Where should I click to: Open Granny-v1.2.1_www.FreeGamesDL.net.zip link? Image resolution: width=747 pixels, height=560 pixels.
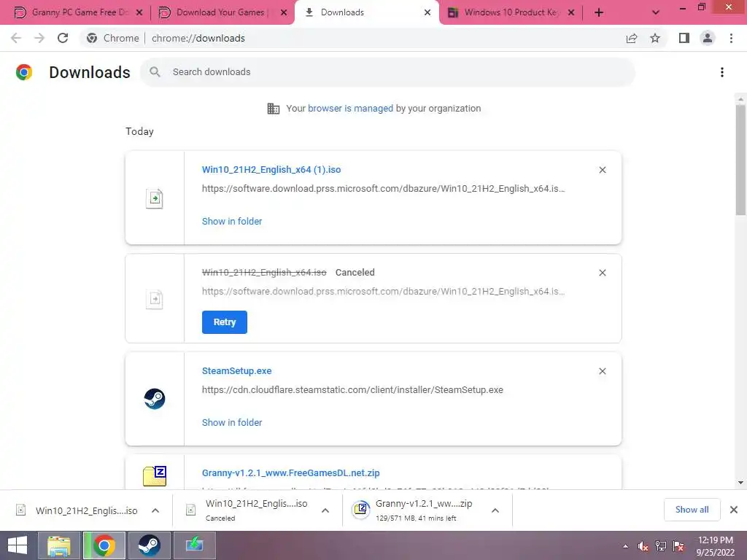pos(290,473)
